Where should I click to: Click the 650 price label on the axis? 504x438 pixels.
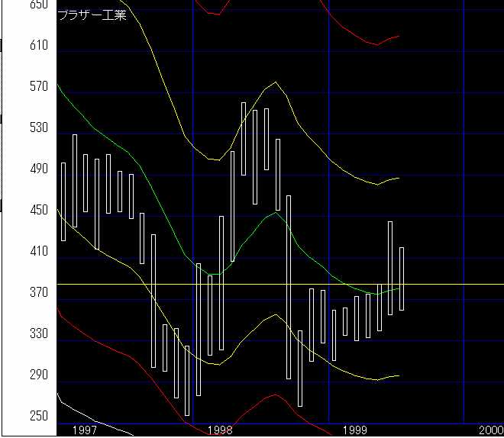38,5
